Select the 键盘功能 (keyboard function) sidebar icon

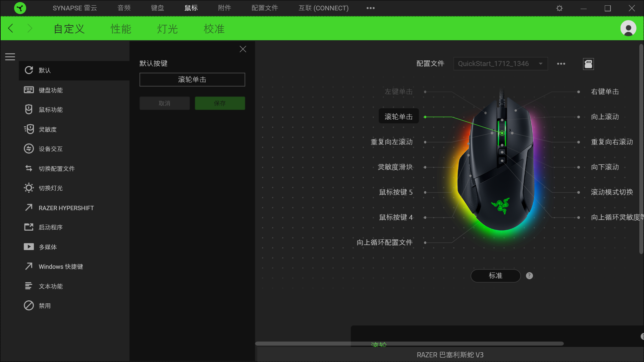point(29,90)
